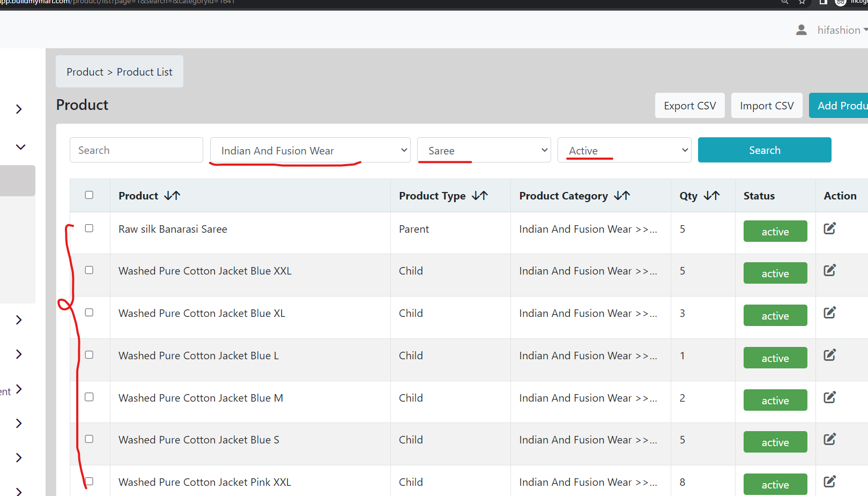The width and height of the screenshot is (868, 496).
Task: Open the Saree subcategory dropdown
Action: (484, 150)
